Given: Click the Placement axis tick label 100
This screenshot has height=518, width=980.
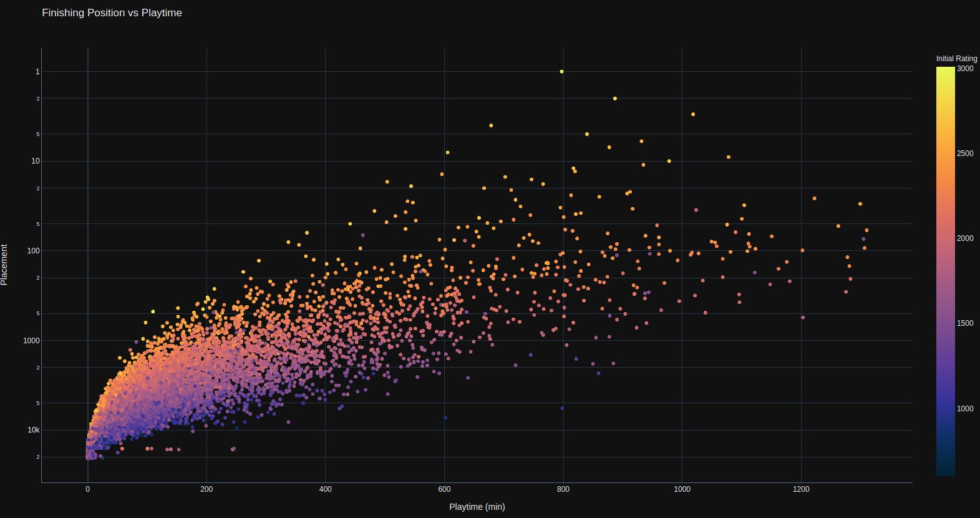Looking at the screenshot, I should pos(34,251).
